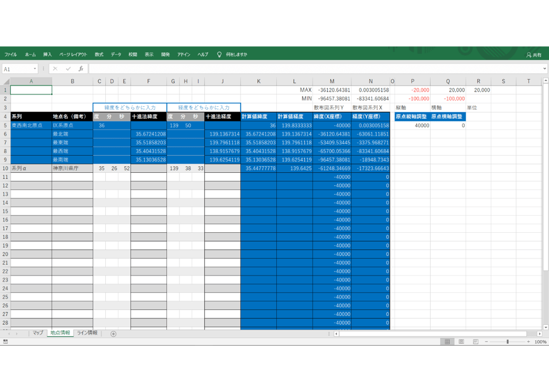Click horizontal scrollbar left arrow

336,334
